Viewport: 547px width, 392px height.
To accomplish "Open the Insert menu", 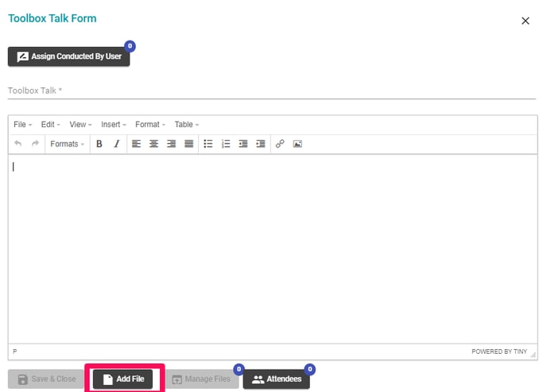I will point(114,125).
